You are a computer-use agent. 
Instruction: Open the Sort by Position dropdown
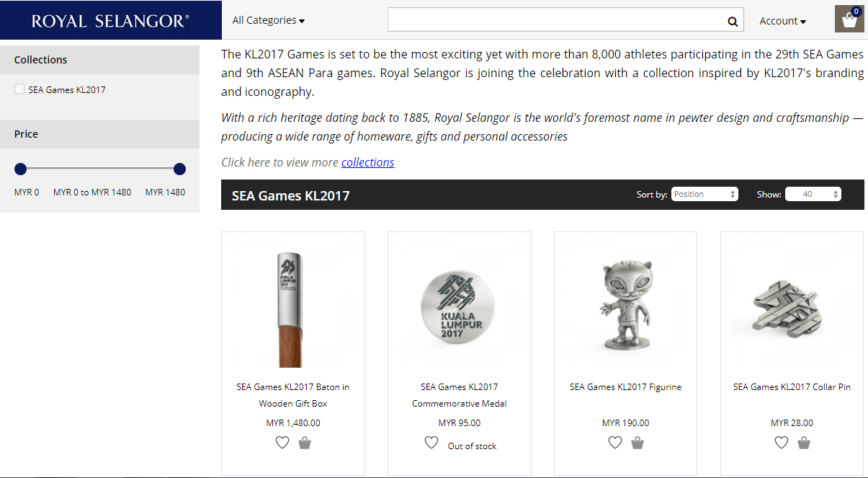click(704, 194)
